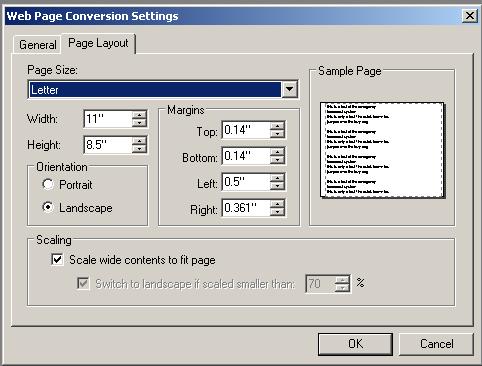Decrease the Bottom margin down arrow
The image size is (482, 366).
coord(277,160)
